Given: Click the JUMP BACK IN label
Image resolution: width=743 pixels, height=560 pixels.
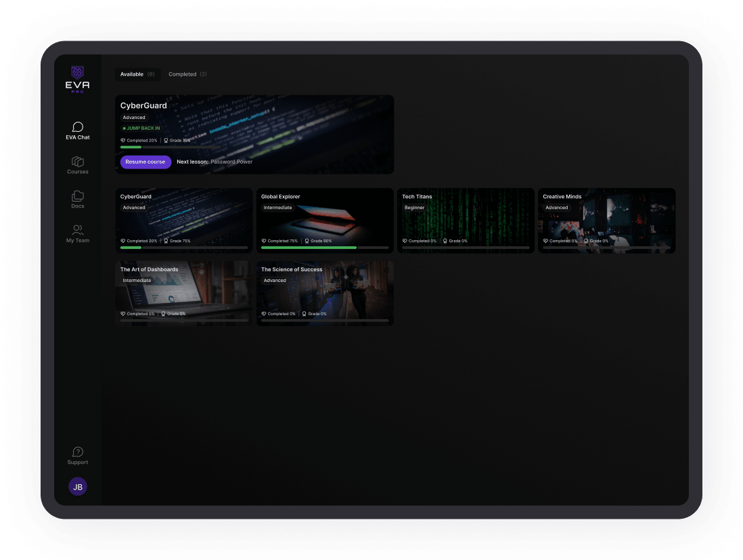Looking at the screenshot, I should click(141, 129).
